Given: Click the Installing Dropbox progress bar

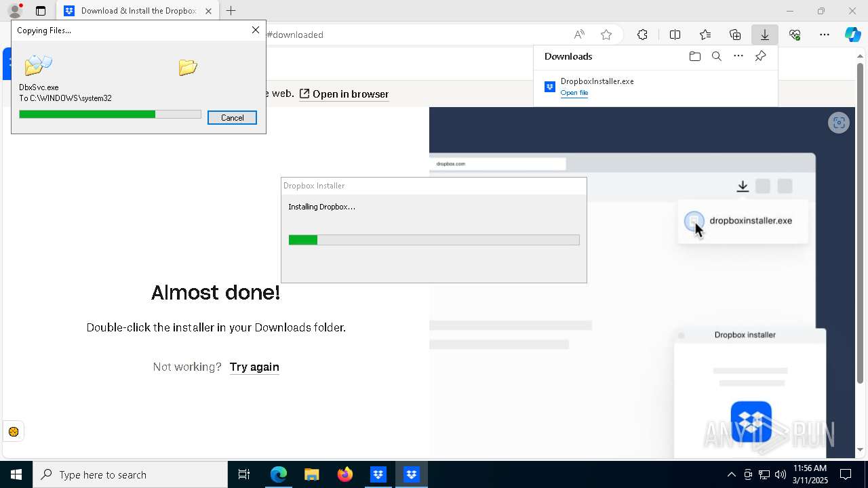Looking at the screenshot, I should click(434, 240).
